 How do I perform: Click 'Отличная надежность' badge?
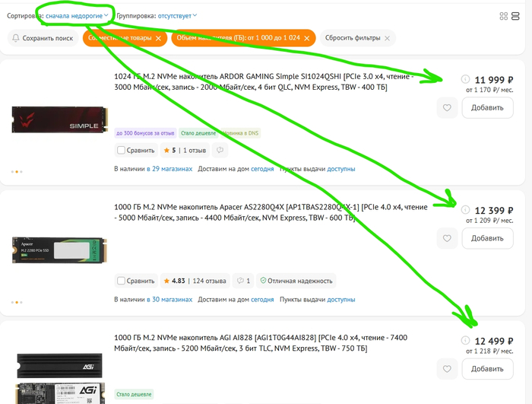(x=296, y=281)
